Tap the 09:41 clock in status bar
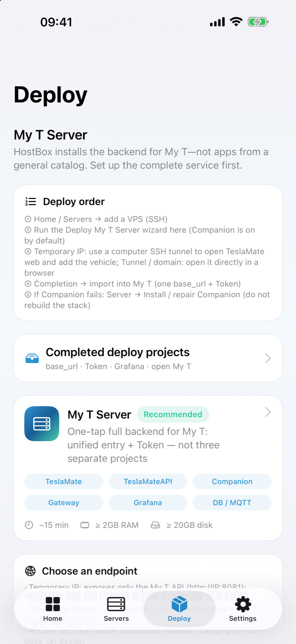This screenshot has height=644, width=296. coord(56,22)
